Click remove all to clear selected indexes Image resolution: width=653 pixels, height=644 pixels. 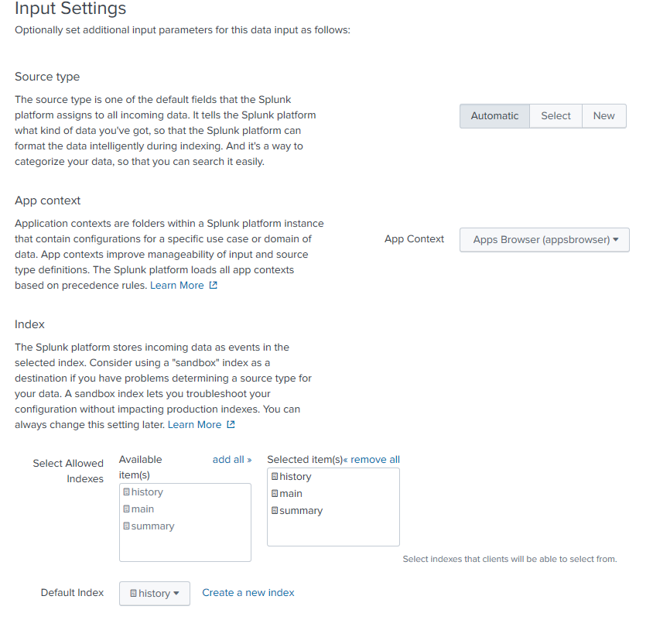point(371,460)
